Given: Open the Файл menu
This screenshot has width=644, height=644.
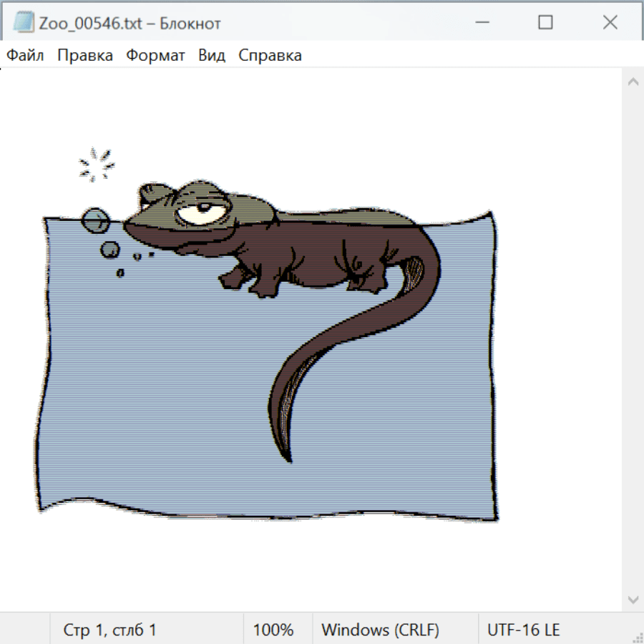Looking at the screenshot, I should (x=25, y=56).
